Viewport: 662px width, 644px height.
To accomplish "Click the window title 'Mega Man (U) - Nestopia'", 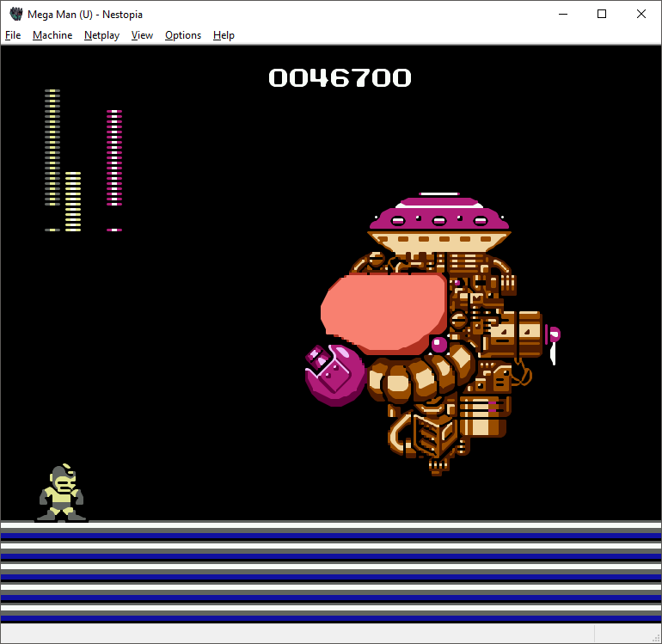I will 85,15.
